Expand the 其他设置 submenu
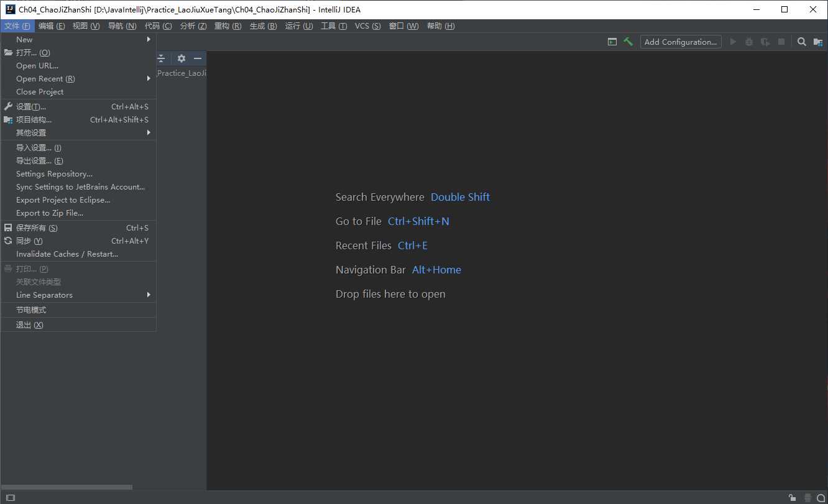Image resolution: width=828 pixels, height=504 pixels. pos(78,132)
